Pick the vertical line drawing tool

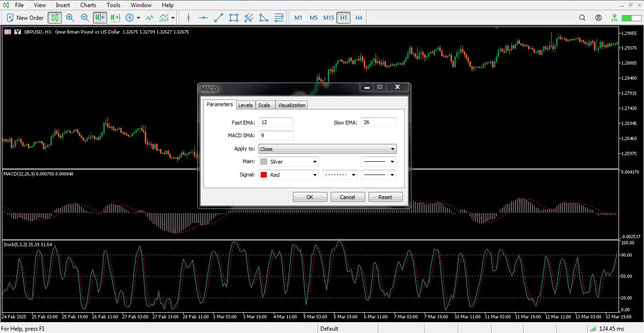click(x=188, y=18)
